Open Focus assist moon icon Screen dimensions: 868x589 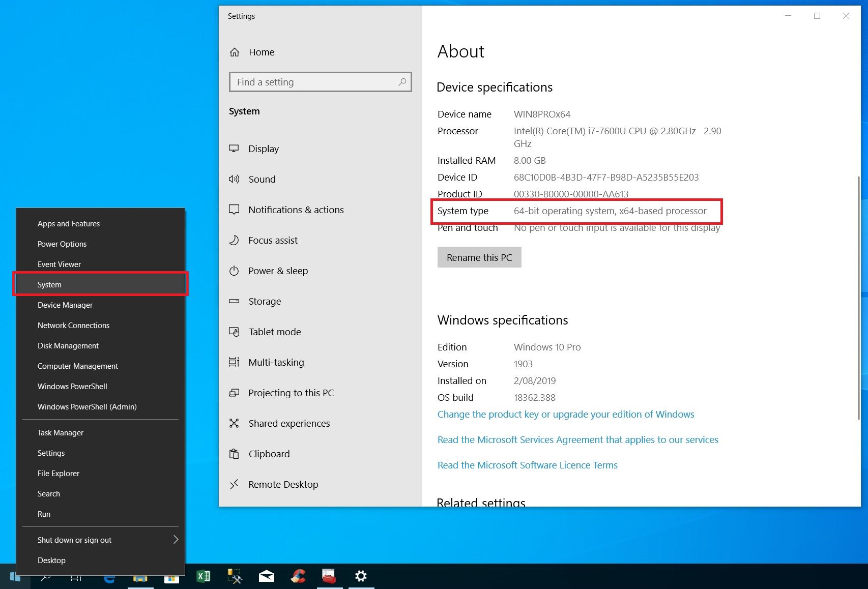pyautogui.click(x=234, y=240)
